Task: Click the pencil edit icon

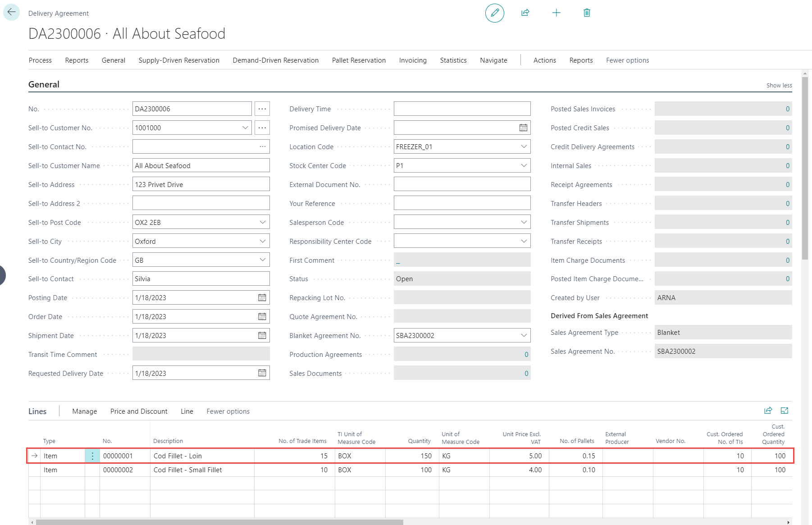Action: click(494, 13)
